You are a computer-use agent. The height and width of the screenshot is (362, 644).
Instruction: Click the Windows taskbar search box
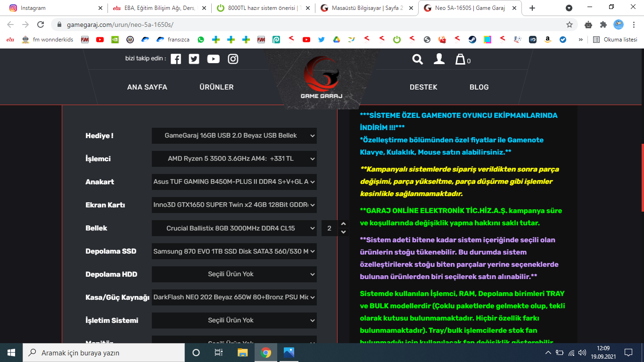click(104, 353)
